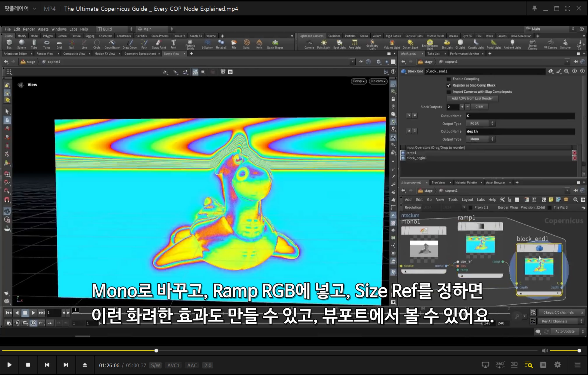Click the player's stop button

(x=28, y=365)
